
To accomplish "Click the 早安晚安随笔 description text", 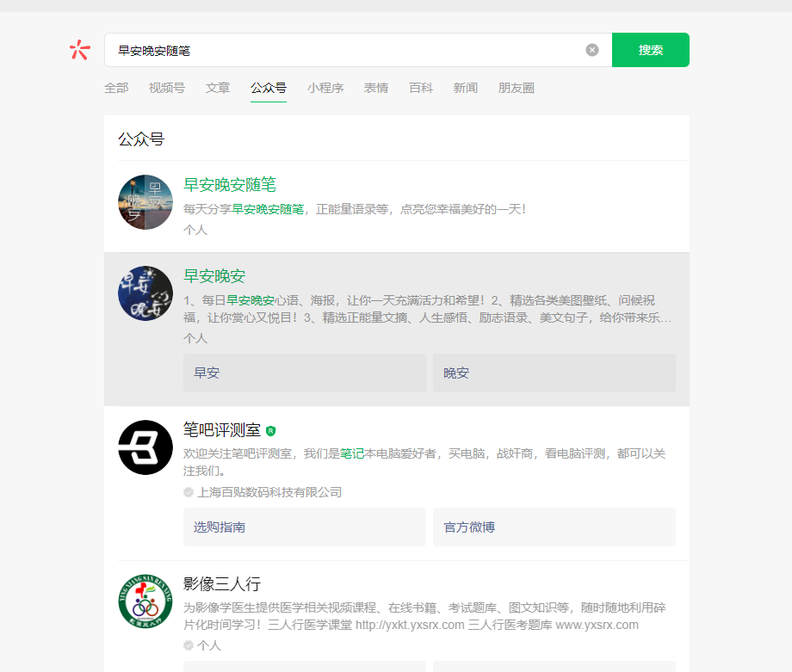I will click(x=355, y=209).
